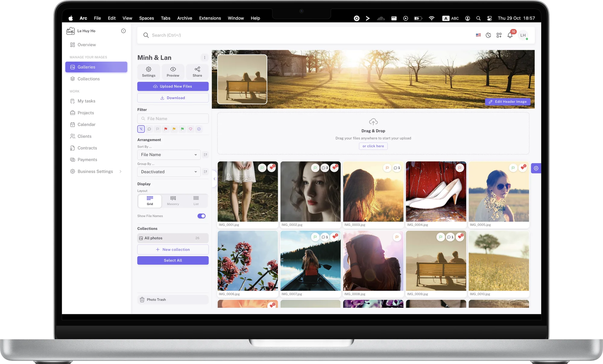
Task: Focus the File Name filter field
Action: pyautogui.click(x=173, y=119)
